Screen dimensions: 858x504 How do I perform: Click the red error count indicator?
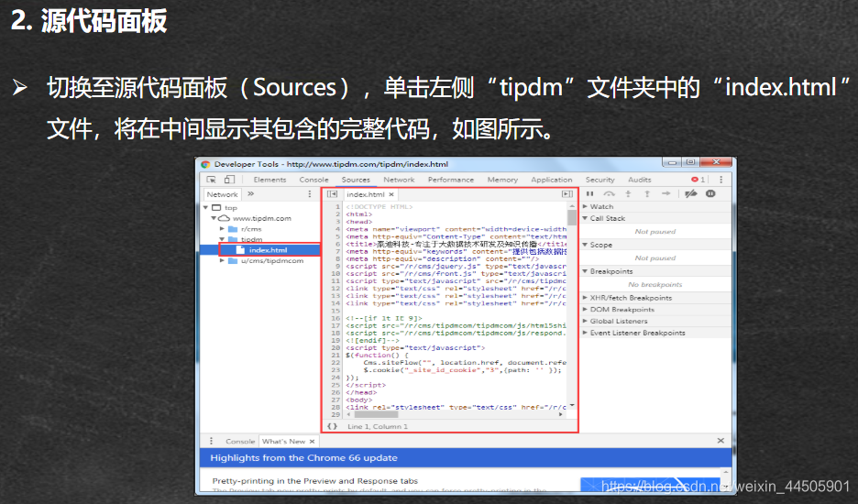tap(698, 180)
